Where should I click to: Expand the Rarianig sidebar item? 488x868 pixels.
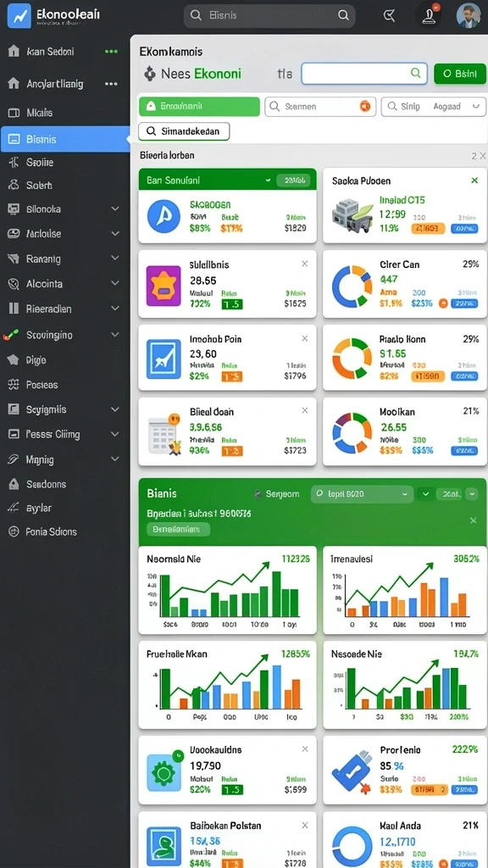115,259
